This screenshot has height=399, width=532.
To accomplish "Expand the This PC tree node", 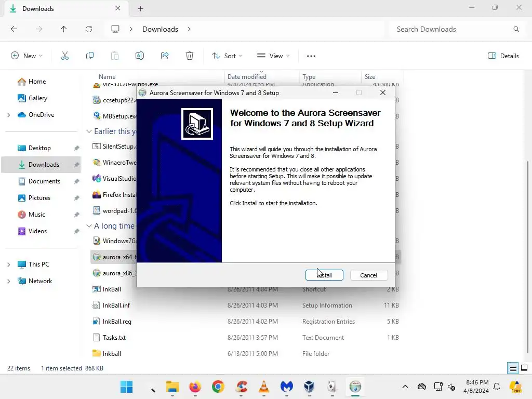I will point(8,264).
